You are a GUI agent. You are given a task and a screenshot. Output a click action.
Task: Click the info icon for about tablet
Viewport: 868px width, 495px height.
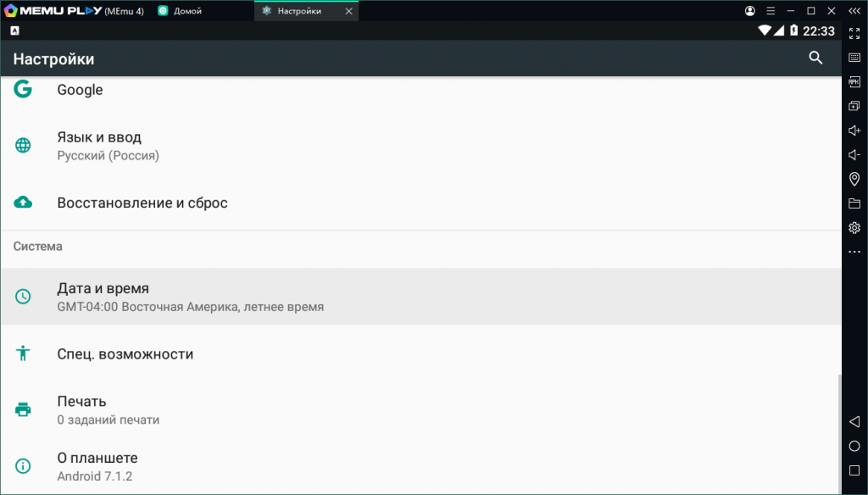(23, 466)
